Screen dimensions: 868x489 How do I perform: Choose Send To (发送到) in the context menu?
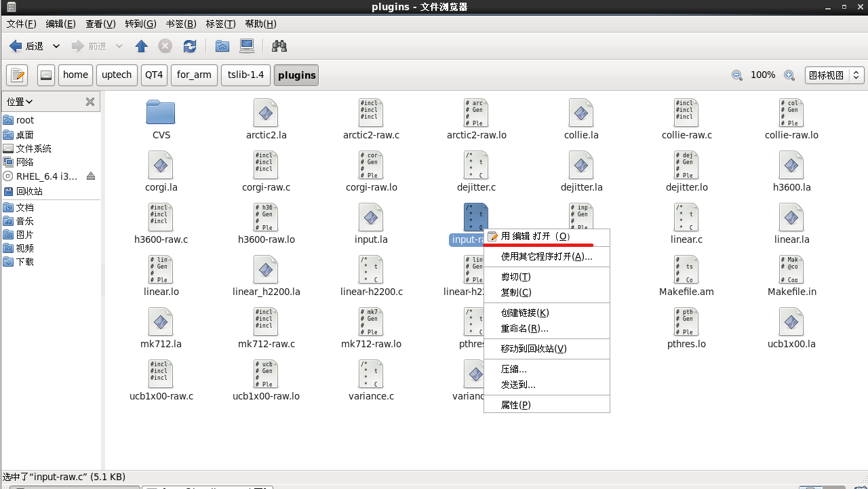547,385
